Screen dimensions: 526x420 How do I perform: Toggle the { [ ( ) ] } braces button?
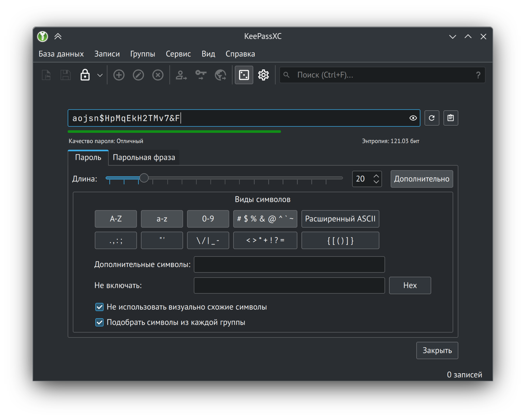tap(340, 240)
